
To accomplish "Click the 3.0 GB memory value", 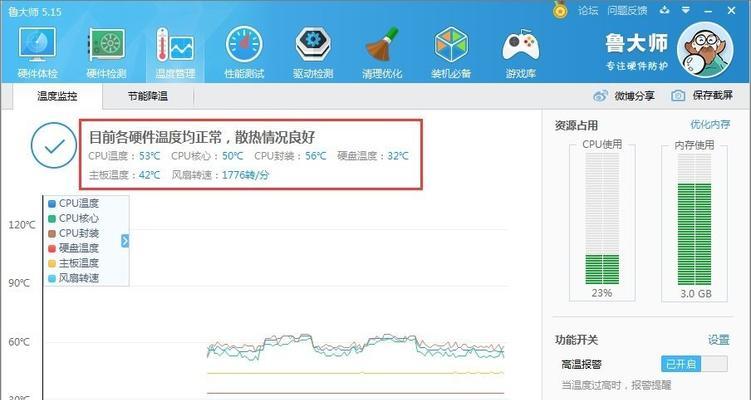I will point(695,294).
